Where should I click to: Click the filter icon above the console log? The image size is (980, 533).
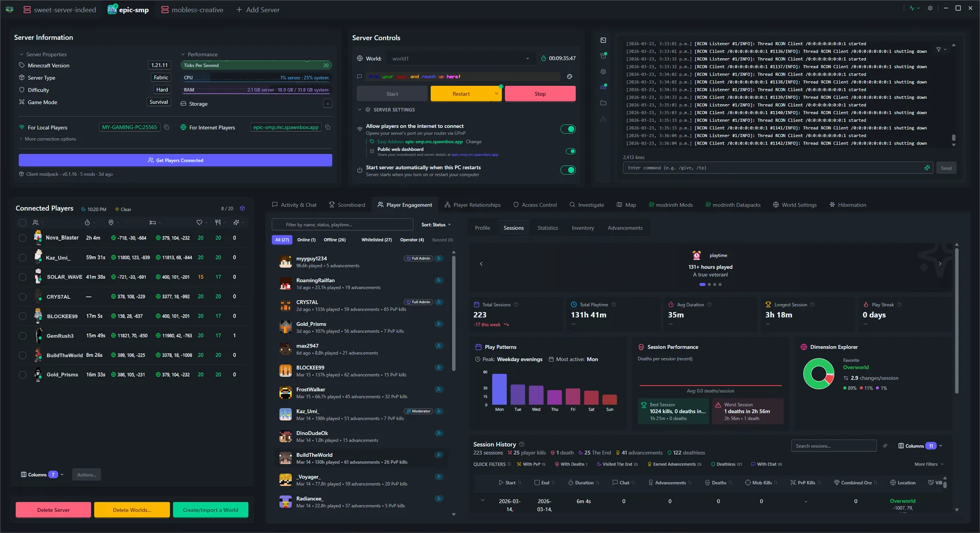tap(939, 49)
